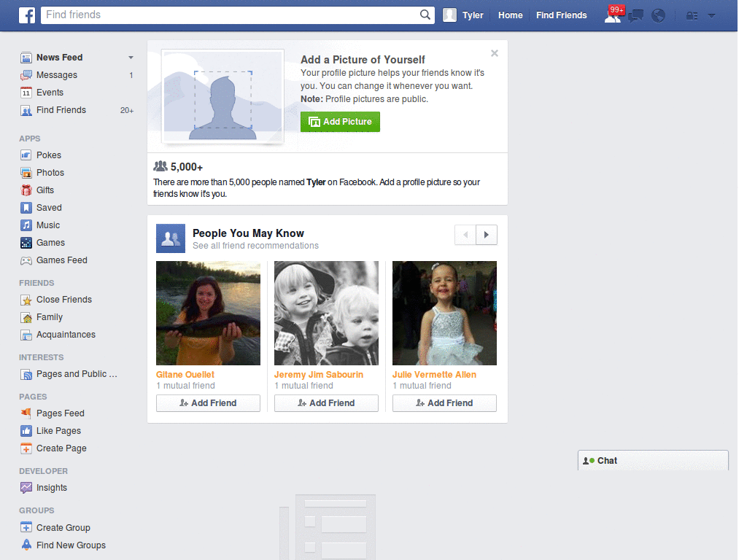This screenshot has height=560, width=747.
Task: Open Gitane Ouellet profile name link
Action: (185, 375)
